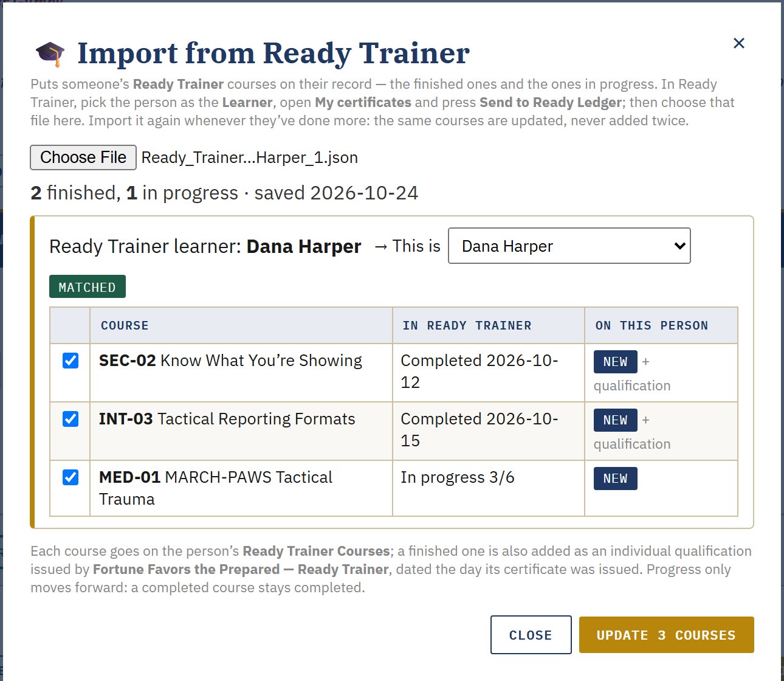The width and height of the screenshot is (784, 681).
Task: Open the Dana Harper person dropdown
Action: tap(569, 246)
